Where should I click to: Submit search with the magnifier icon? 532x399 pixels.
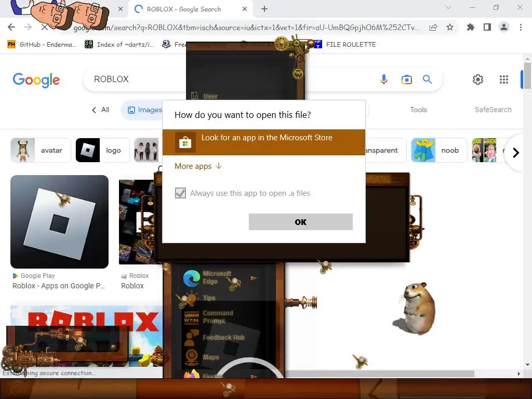click(427, 79)
